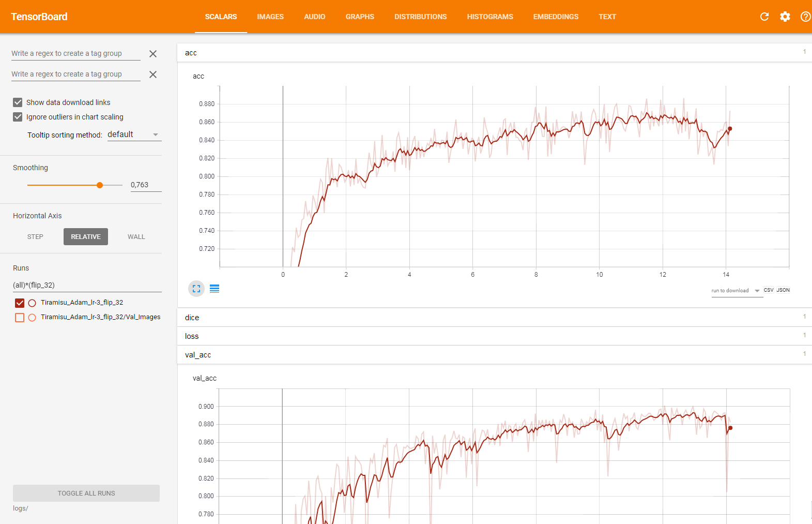Collapse the acc section header
This screenshot has width=812, height=524.
495,53
